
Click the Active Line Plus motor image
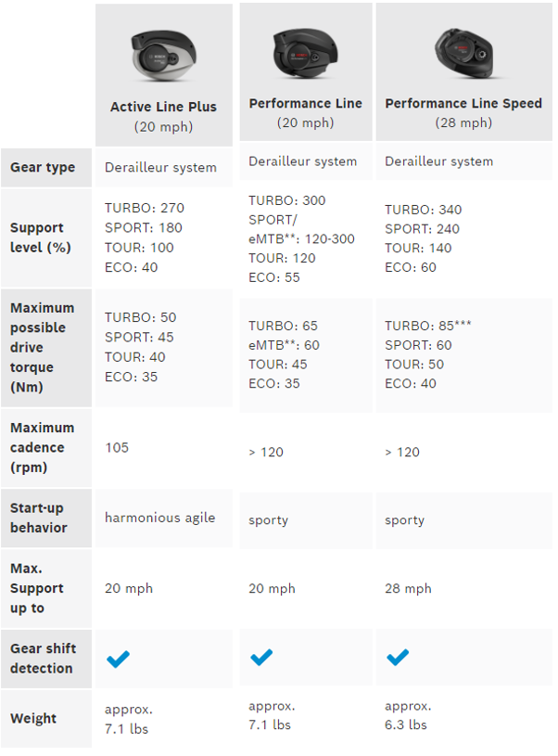[x=163, y=54]
